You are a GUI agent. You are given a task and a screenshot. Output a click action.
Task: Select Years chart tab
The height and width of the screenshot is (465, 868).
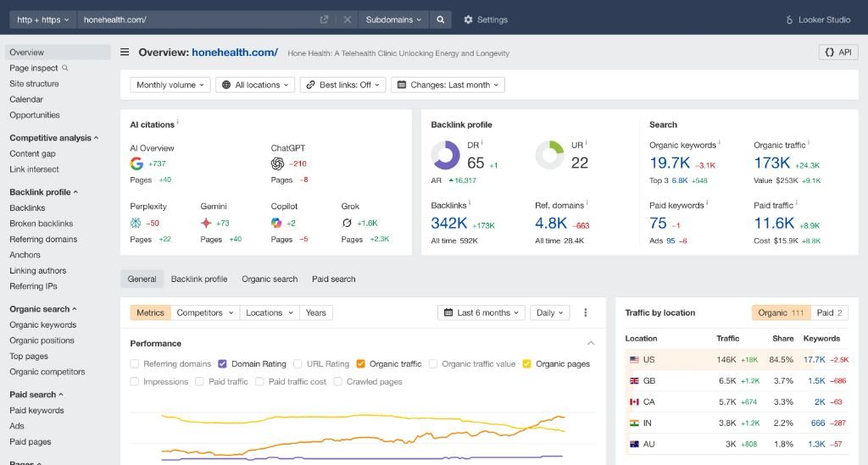(x=315, y=313)
